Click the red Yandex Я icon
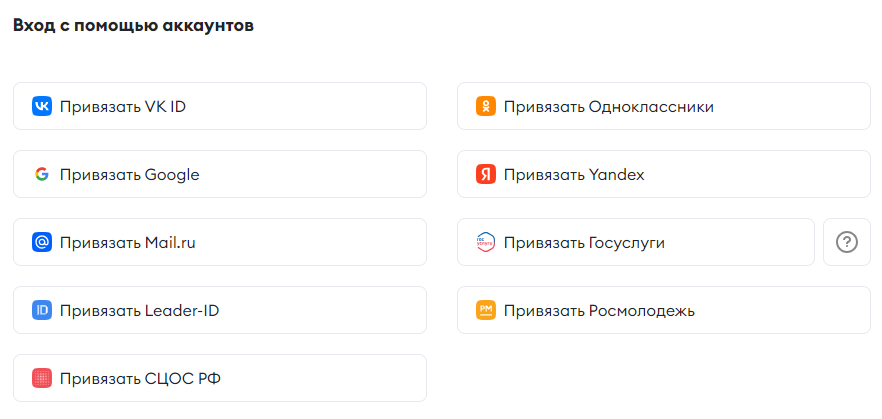The width and height of the screenshot is (882, 419). click(486, 174)
